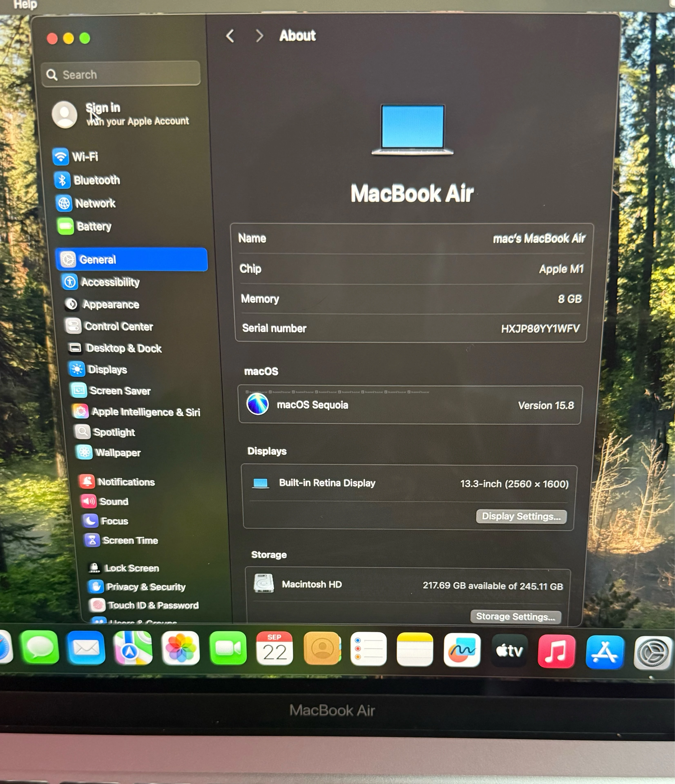
Task: Go forward using the right chevron
Action: coord(259,36)
